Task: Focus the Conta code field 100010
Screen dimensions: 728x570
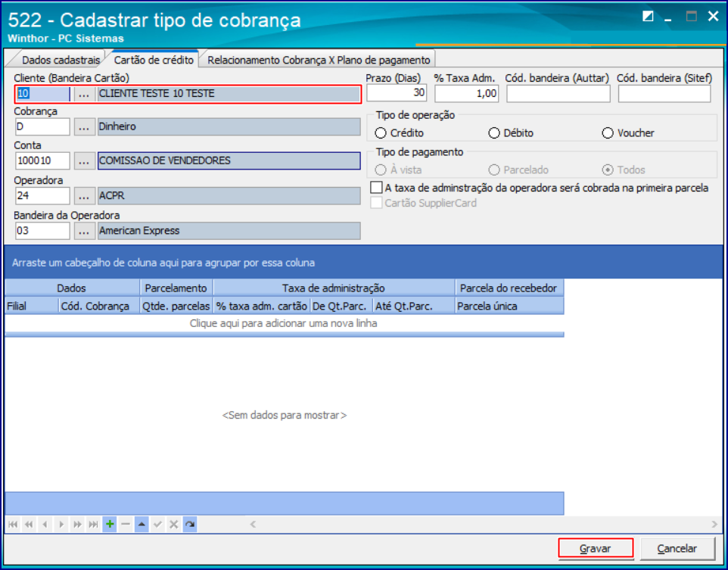Action: 42,160
